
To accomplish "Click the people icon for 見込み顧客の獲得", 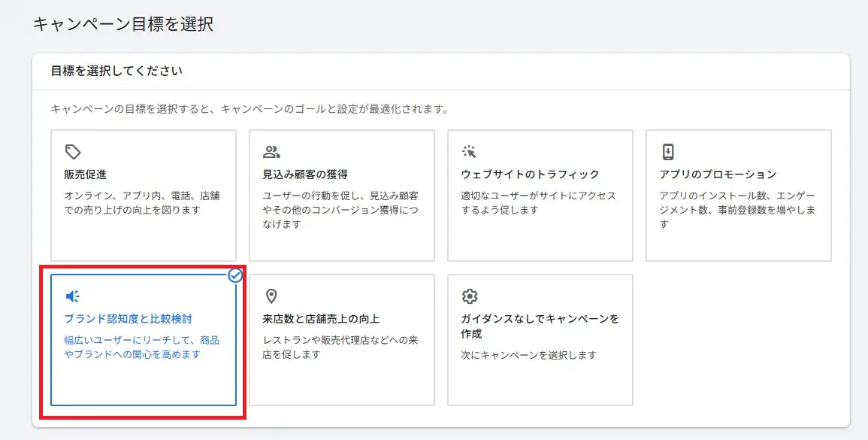I will (271, 151).
